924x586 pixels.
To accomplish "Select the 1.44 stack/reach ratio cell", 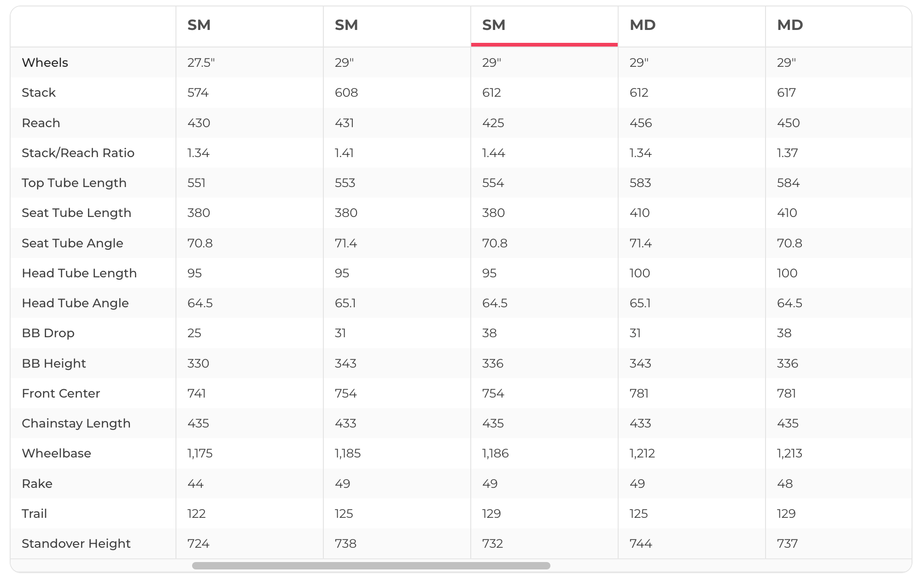I will [x=494, y=153].
